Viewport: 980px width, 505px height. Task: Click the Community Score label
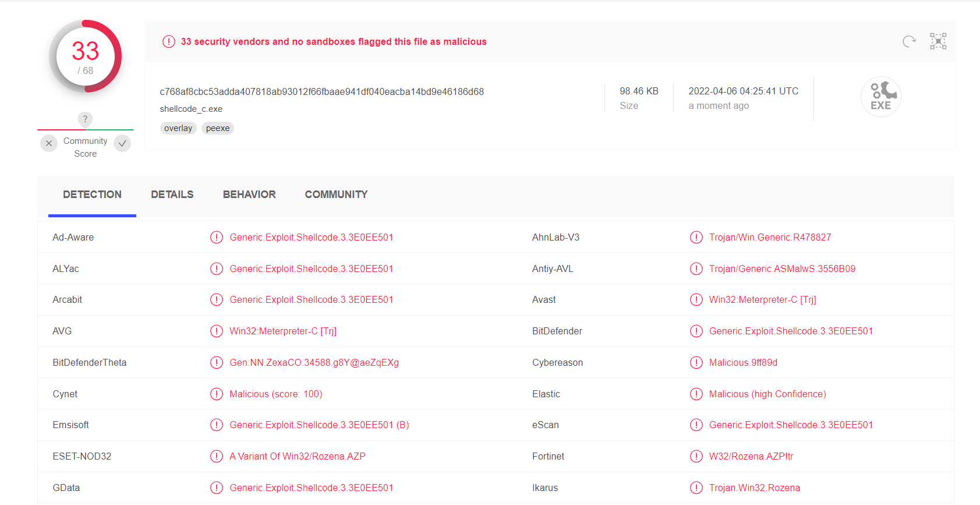pyautogui.click(x=86, y=147)
